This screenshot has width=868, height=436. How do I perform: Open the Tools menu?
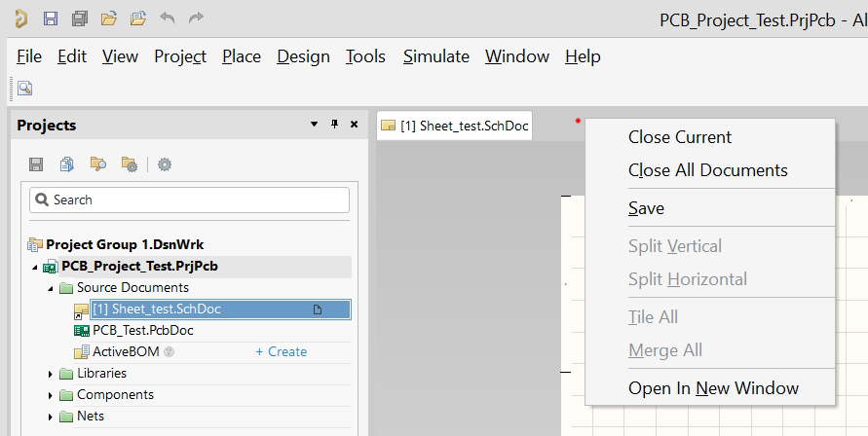coord(366,56)
